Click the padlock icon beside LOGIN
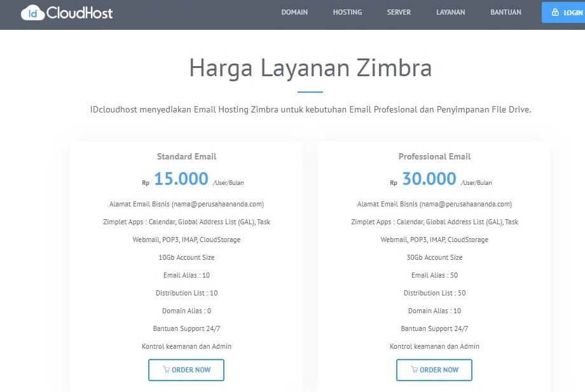Image resolution: width=585 pixels, height=392 pixels. tap(555, 12)
